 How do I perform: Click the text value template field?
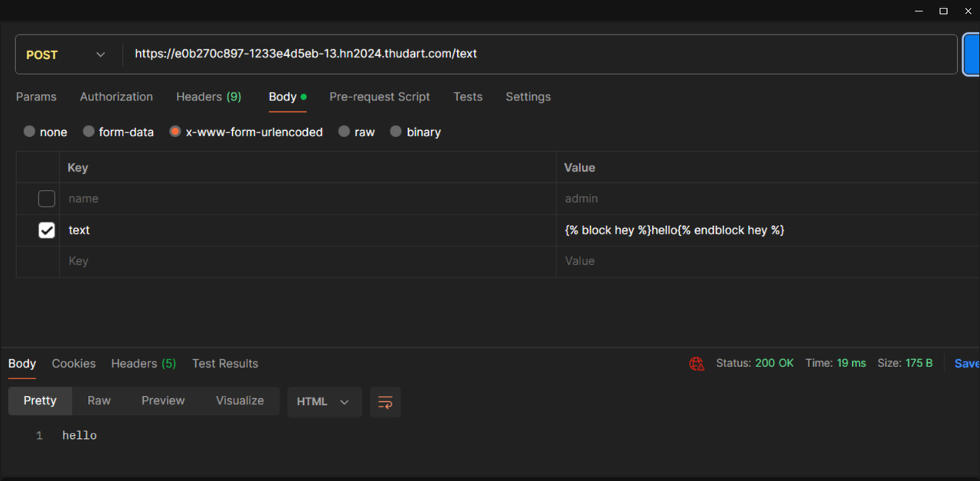point(766,230)
